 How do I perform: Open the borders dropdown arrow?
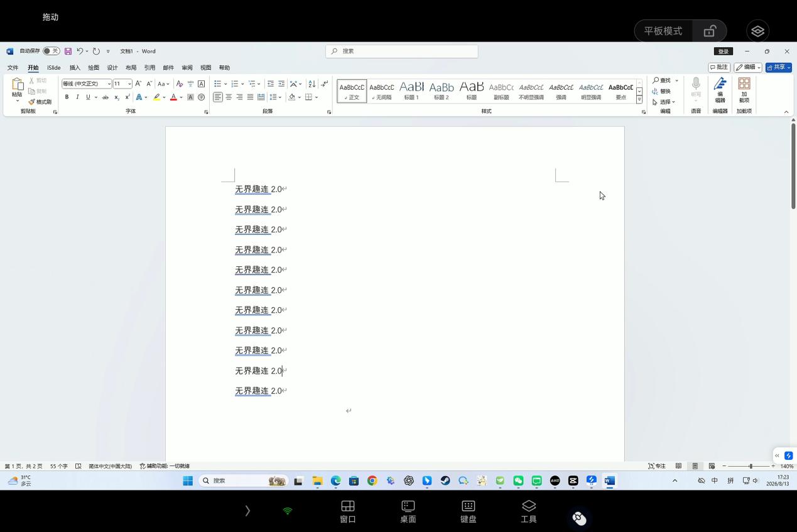coord(317,97)
